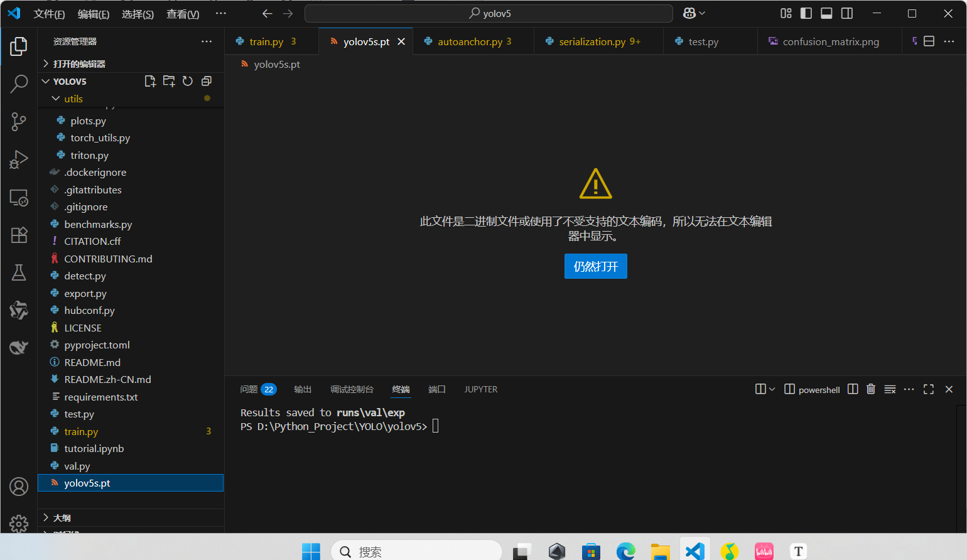Switch to the train.py tab
The width and height of the screenshot is (967, 560).
(x=272, y=41)
